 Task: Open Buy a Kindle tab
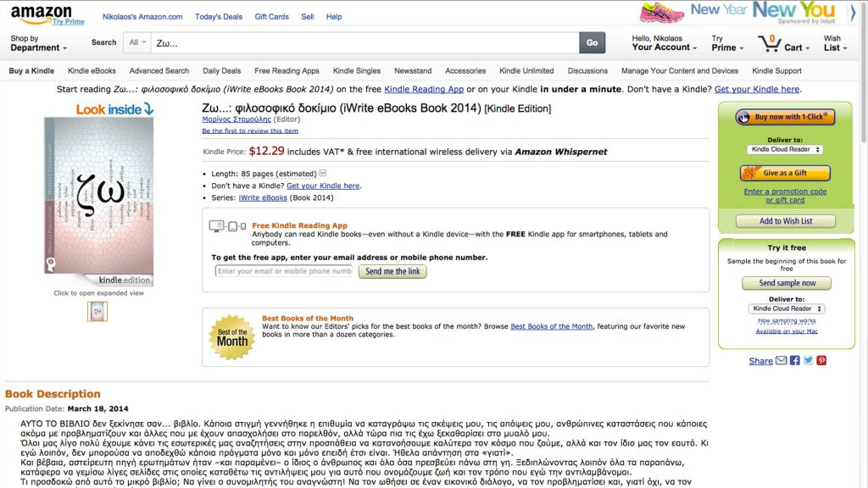click(x=31, y=71)
